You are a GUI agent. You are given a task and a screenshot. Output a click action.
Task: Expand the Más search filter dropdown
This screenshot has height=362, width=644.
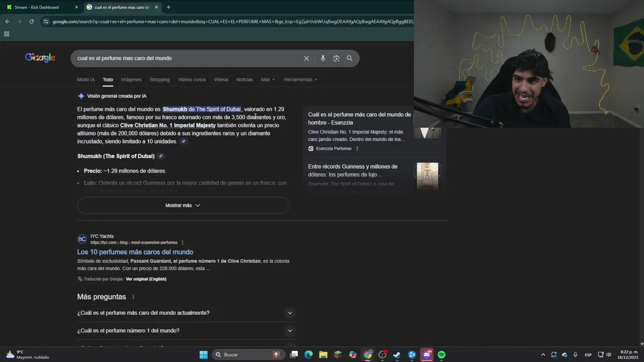tap(268, 79)
